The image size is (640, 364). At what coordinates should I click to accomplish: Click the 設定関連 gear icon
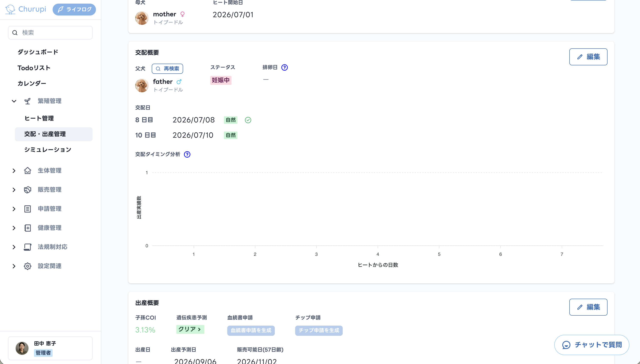(x=28, y=266)
